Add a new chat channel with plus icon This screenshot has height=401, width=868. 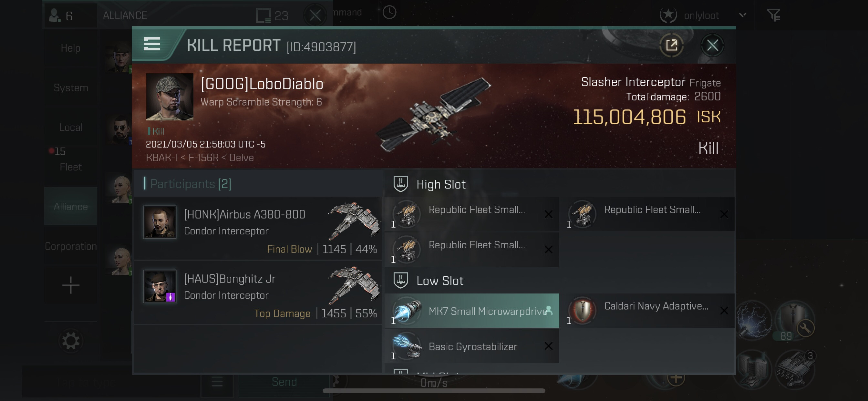click(71, 285)
